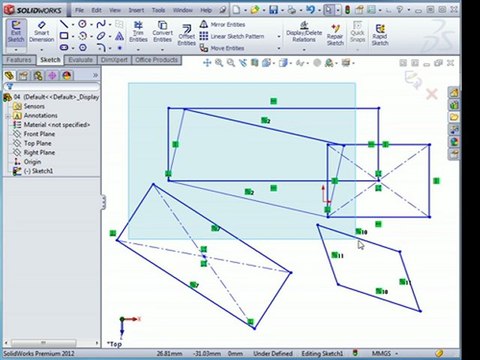The height and width of the screenshot is (360, 480).
Task: Select the Origin tree item
Action: click(x=32, y=162)
